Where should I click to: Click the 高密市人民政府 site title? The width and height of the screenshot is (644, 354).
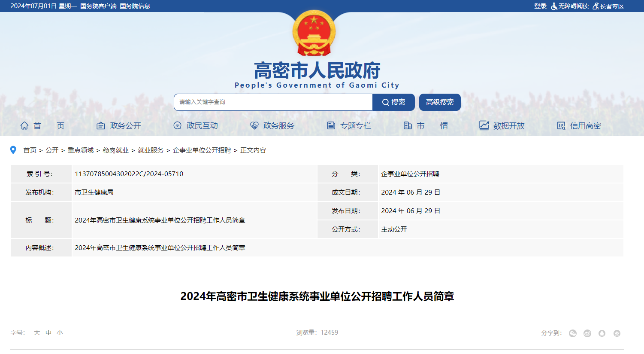coord(317,70)
